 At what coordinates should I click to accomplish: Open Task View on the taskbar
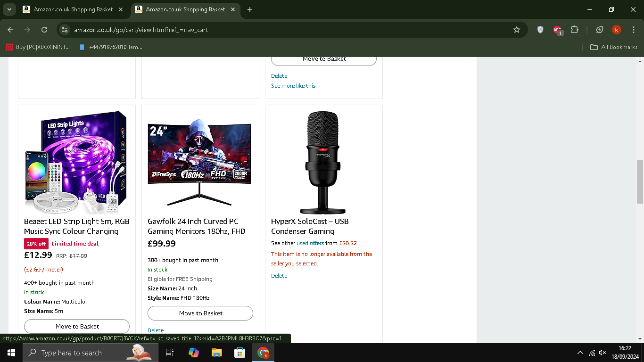[x=170, y=353]
